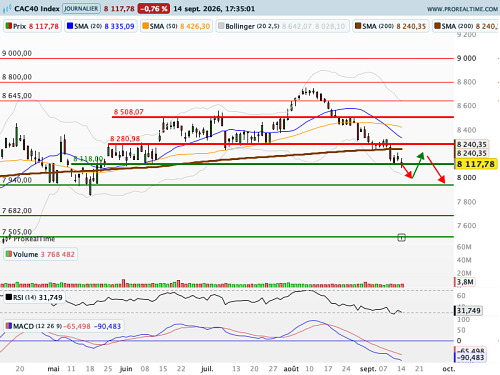
Task: Click the Volume indicator color icon
Action: [x=9, y=254]
